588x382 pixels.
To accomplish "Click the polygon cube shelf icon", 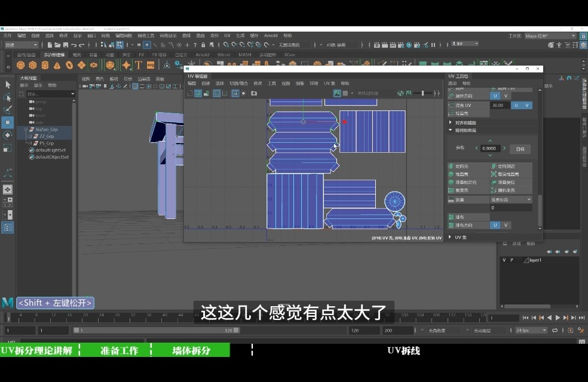I will click(x=33, y=65).
